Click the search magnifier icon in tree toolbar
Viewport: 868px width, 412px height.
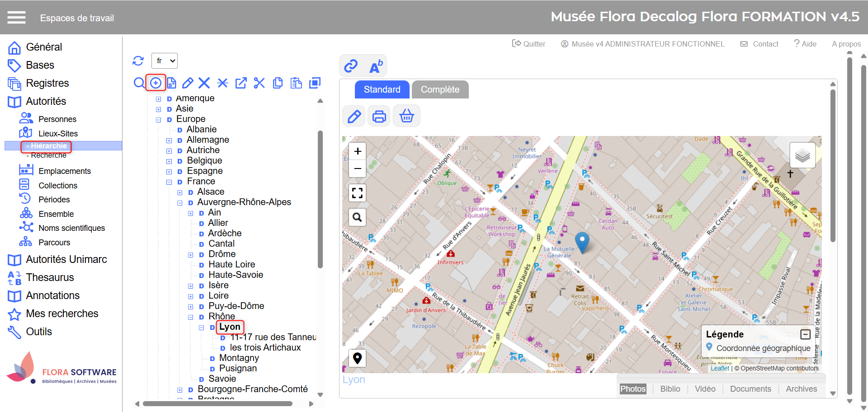point(139,83)
